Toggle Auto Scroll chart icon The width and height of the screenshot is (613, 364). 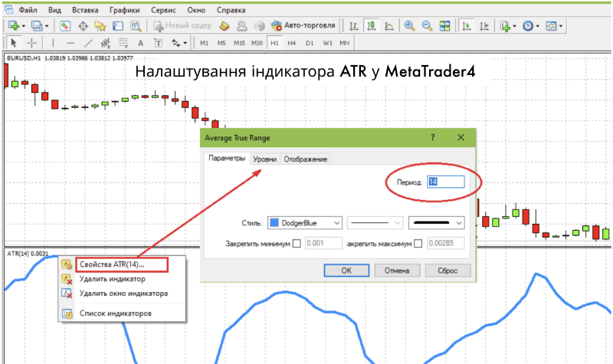(x=467, y=26)
